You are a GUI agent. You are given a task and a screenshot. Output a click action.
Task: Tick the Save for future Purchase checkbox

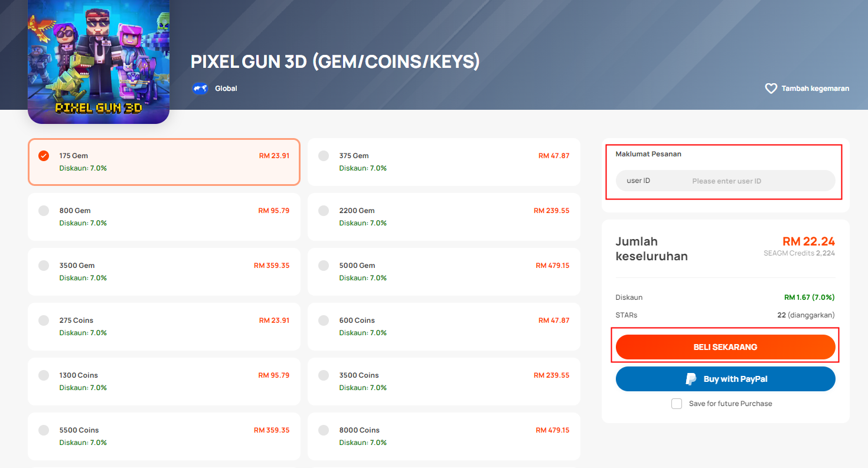point(677,404)
